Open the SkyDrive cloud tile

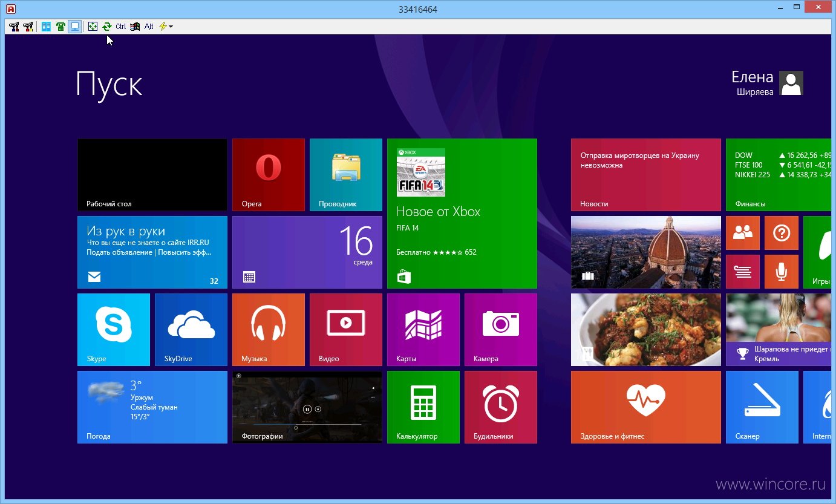(191, 330)
